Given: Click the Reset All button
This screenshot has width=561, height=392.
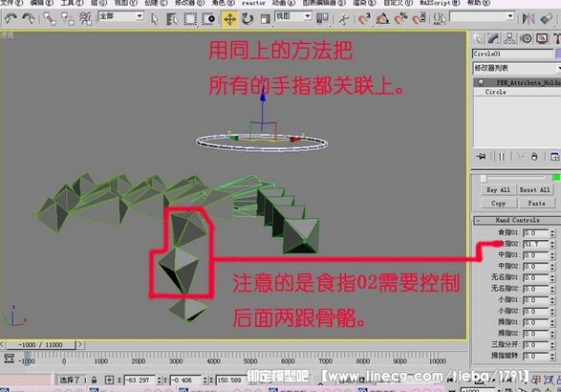Looking at the screenshot, I should (535, 189).
